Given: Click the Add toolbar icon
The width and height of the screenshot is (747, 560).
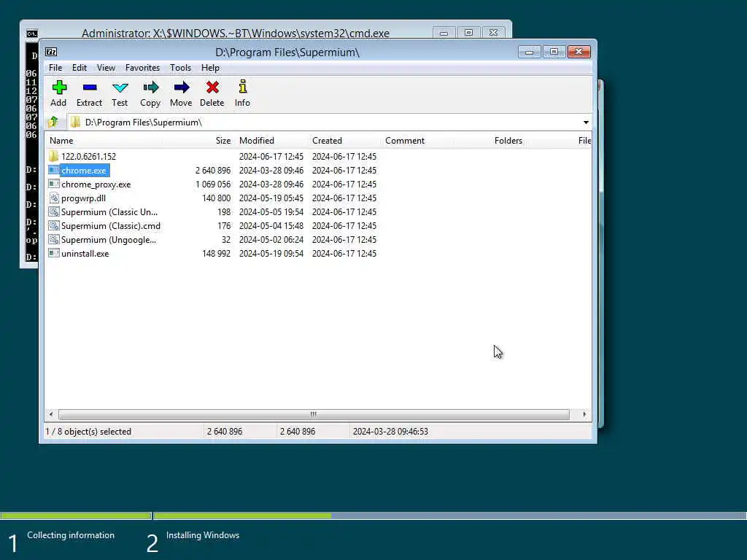Looking at the screenshot, I should (59, 87).
